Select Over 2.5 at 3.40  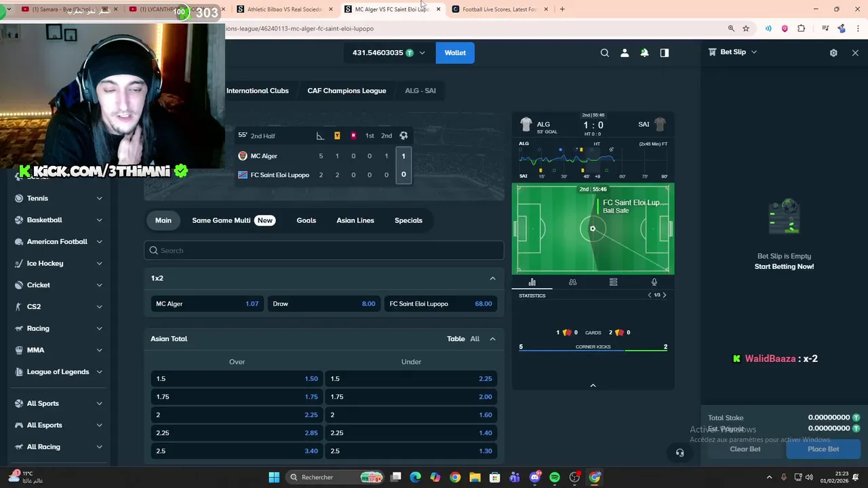pos(237,451)
